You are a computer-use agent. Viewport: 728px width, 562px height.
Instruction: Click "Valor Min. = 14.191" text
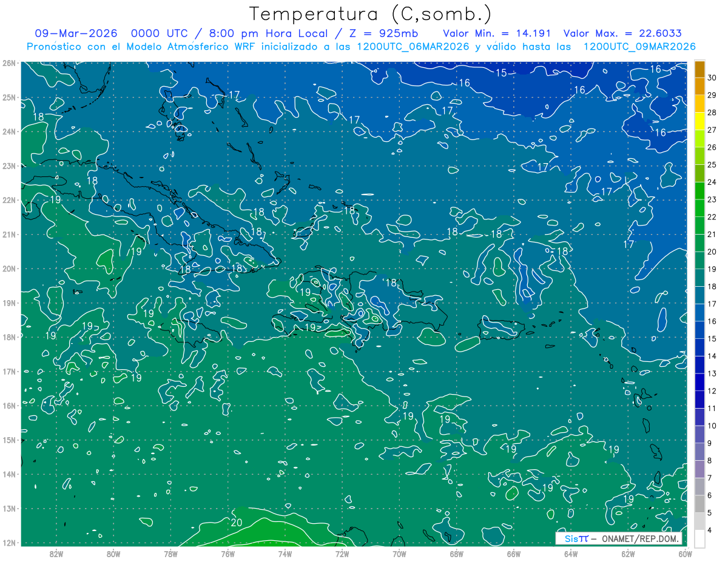coord(498,33)
